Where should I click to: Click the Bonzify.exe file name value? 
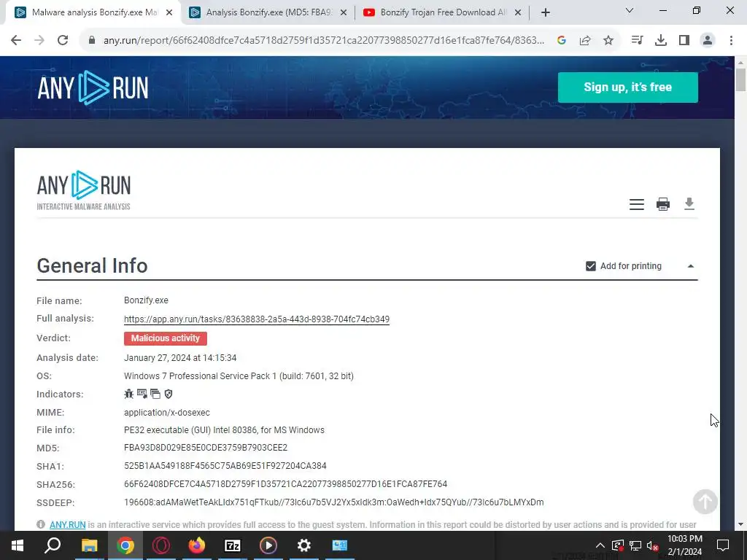tap(146, 300)
